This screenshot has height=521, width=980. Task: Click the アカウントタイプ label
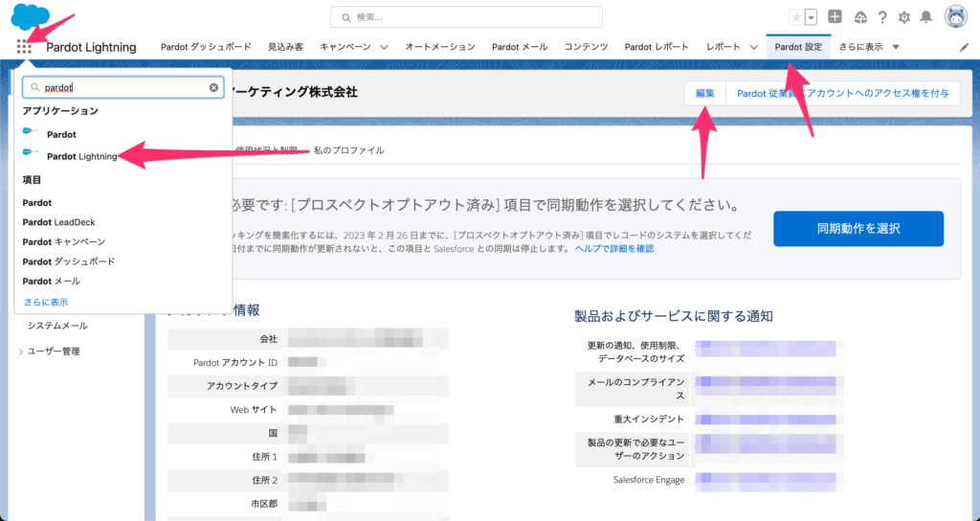(242, 386)
